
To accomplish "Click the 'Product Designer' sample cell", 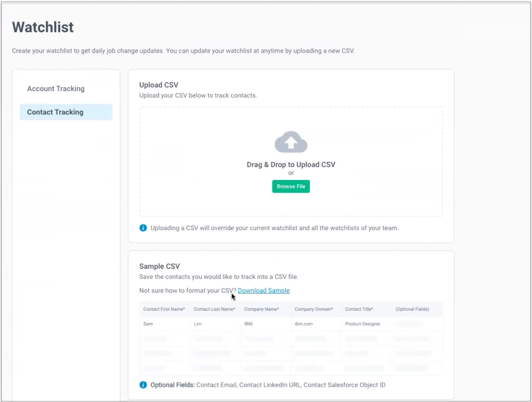I will point(362,324).
